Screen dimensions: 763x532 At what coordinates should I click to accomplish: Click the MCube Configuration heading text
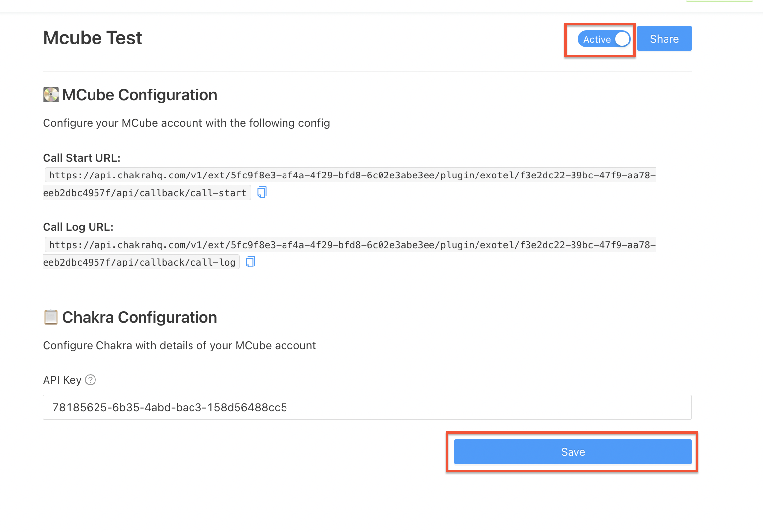point(140,95)
